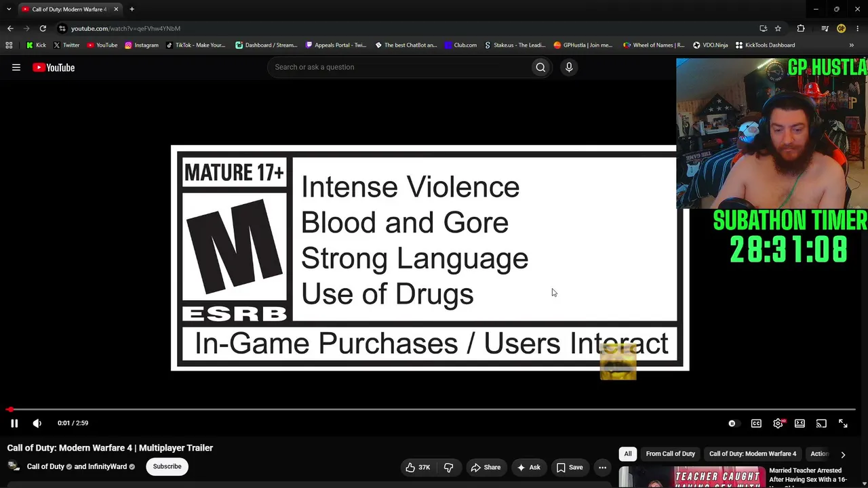Click the Ask button below the video
The width and height of the screenshot is (868, 488).
[528, 467]
